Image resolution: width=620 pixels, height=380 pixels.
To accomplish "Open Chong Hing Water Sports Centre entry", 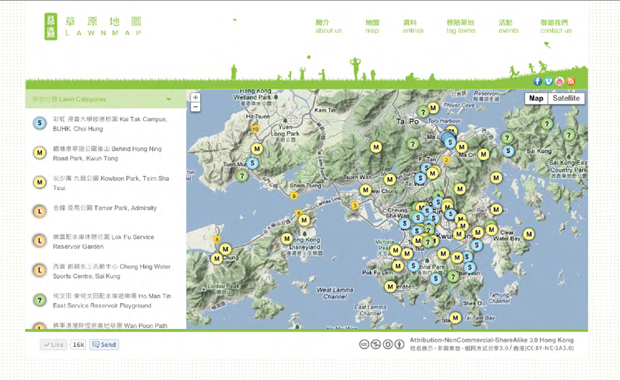I will [x=112, y=271].
